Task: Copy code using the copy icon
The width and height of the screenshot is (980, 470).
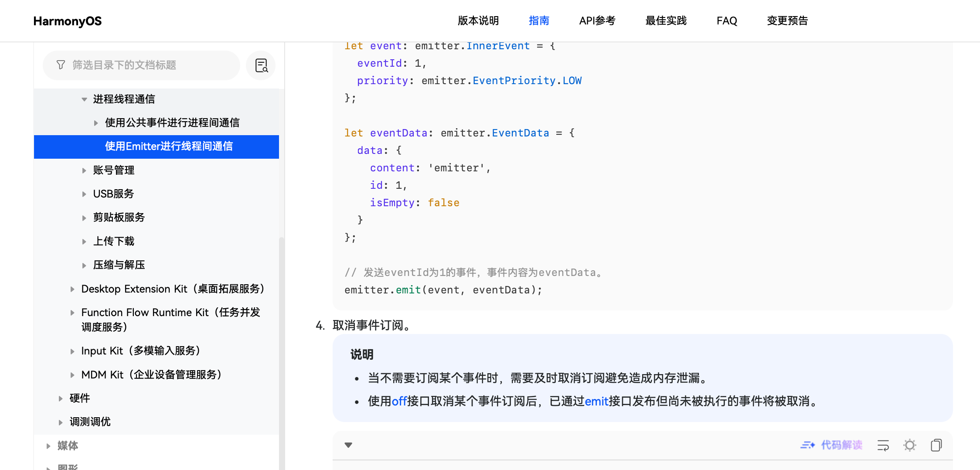Action: [936, 445]
